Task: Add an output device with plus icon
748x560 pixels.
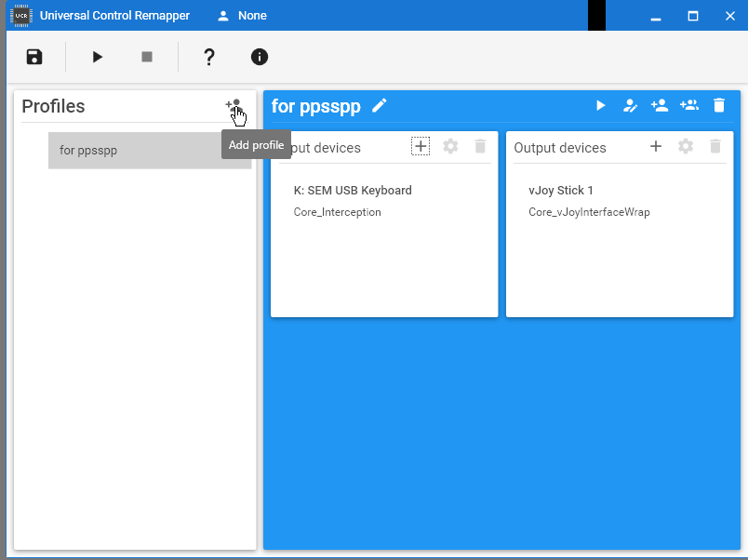Action: 656,146
